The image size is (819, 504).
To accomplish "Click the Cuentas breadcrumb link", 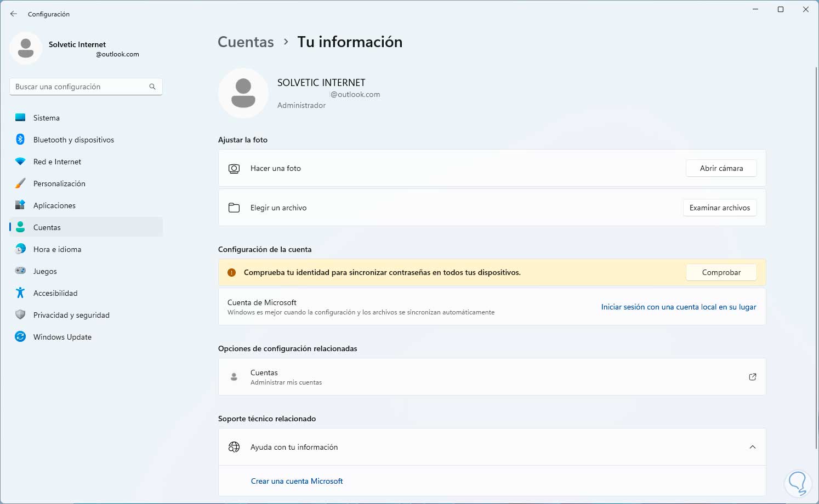I will click(x=246, y=42).
